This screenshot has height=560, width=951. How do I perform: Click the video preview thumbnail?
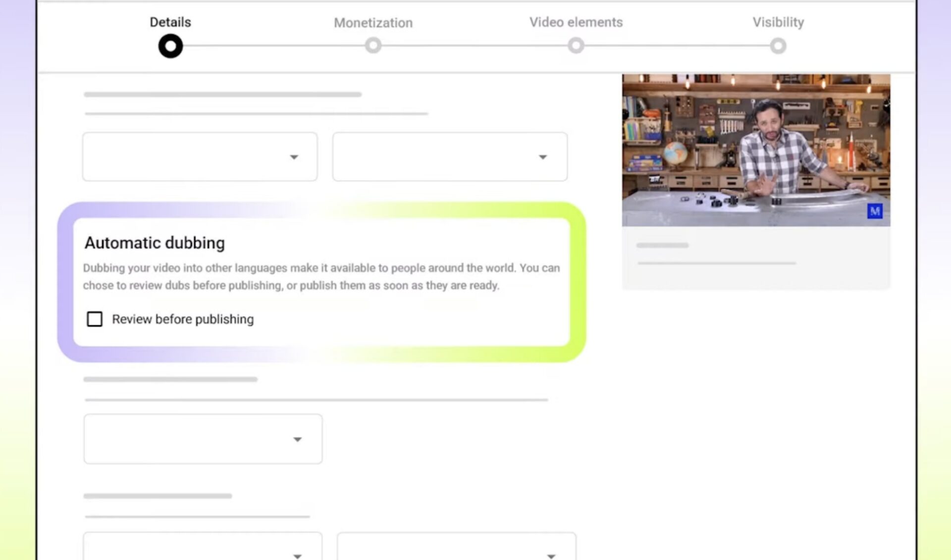click(x=755, y=149)
